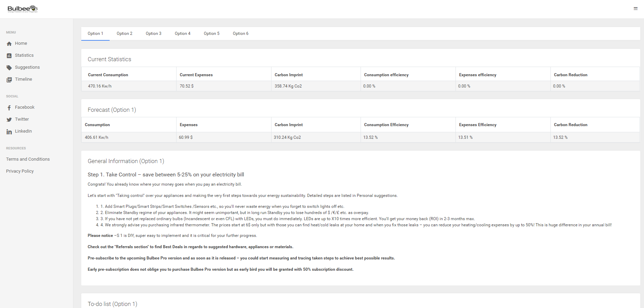This screenshot has width=644, height=308.
Task: Click the Statistics chart icon
Action: tap(9, 56)
